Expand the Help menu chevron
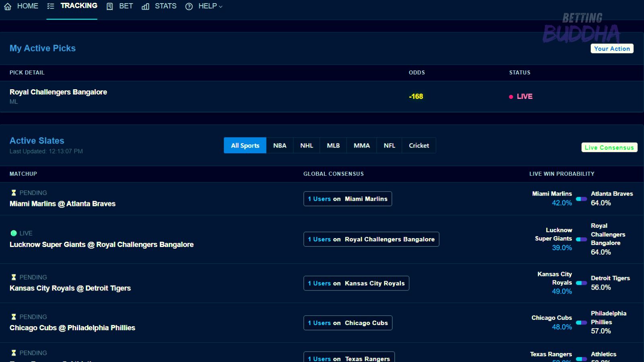 click(221, 6)
